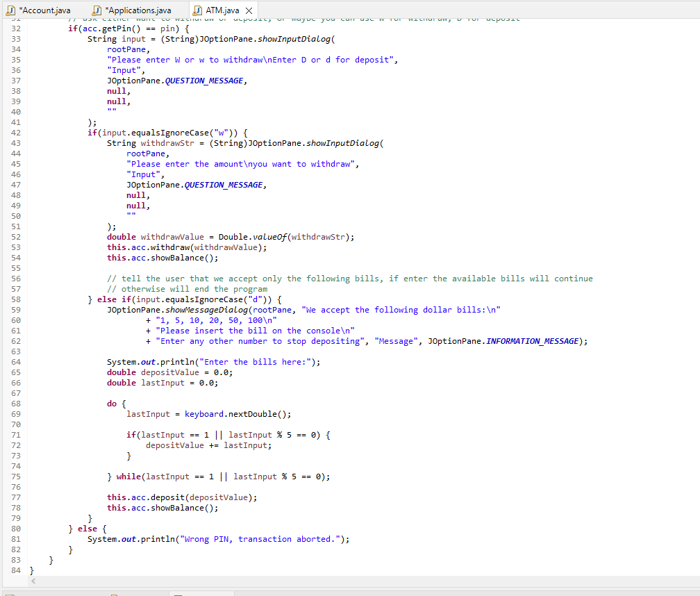Screen dimensions: 700x596
Task: Switch to the Account.java tab
Action: point(45,10)
